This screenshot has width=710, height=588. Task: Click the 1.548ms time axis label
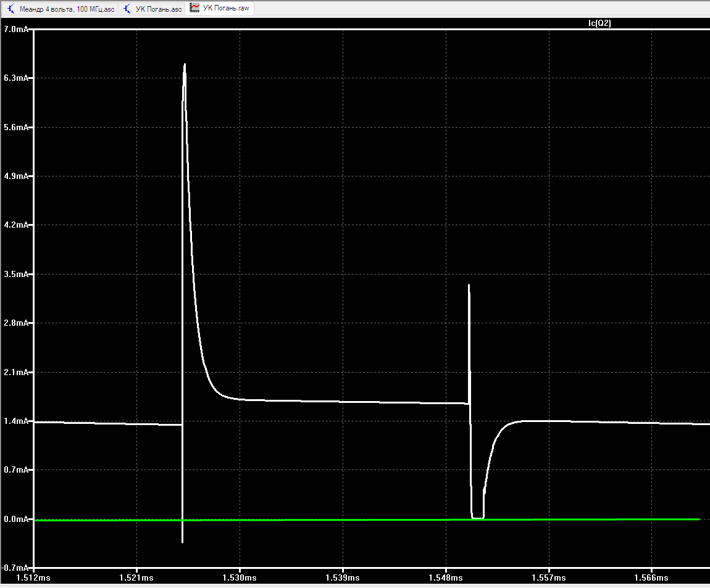tap(446, 578)
